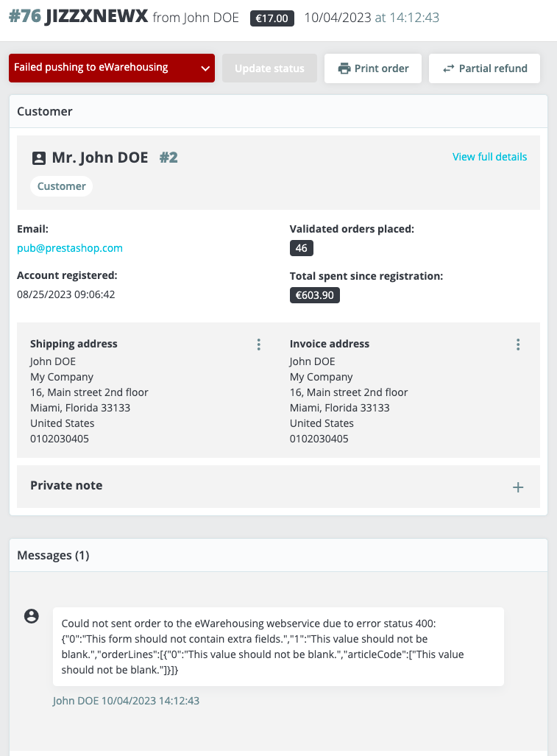Click the eWarehousing error message bubble
This screenshot has height=756, width=557.
tap(278, 646)
